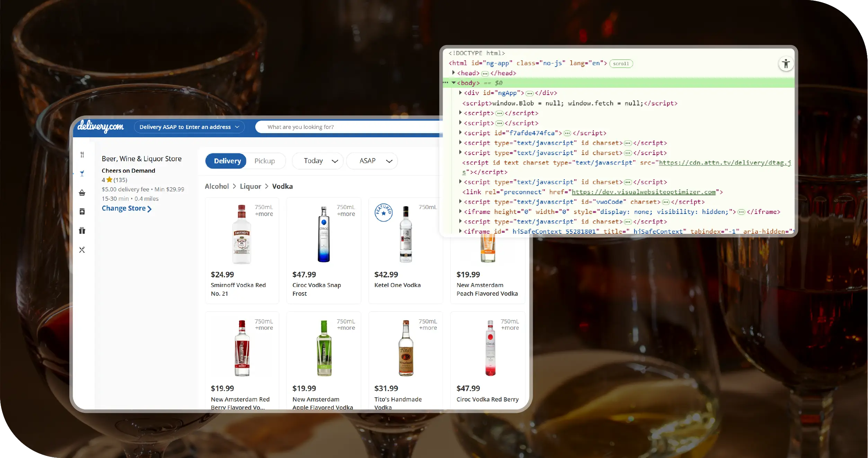Navigate to the Liquor breadcrumb
This screenshot has height=458, width=868.
tap(250, 186)
